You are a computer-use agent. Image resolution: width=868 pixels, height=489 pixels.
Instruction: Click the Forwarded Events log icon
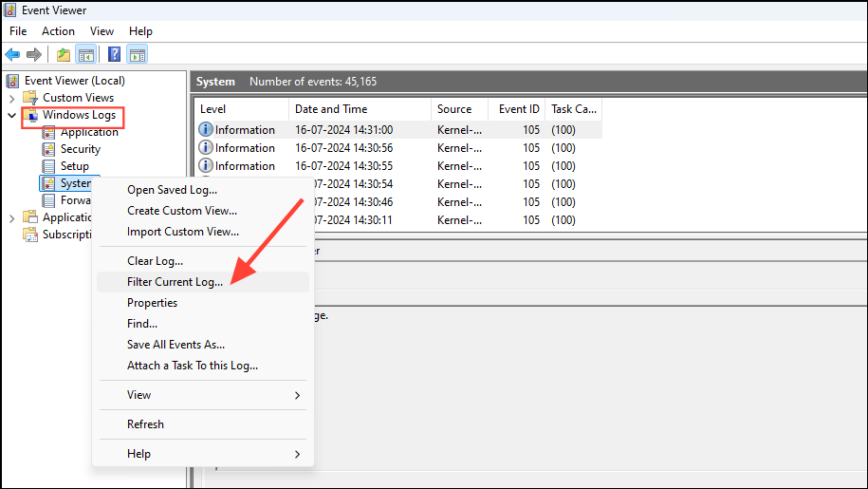[48, 200]
